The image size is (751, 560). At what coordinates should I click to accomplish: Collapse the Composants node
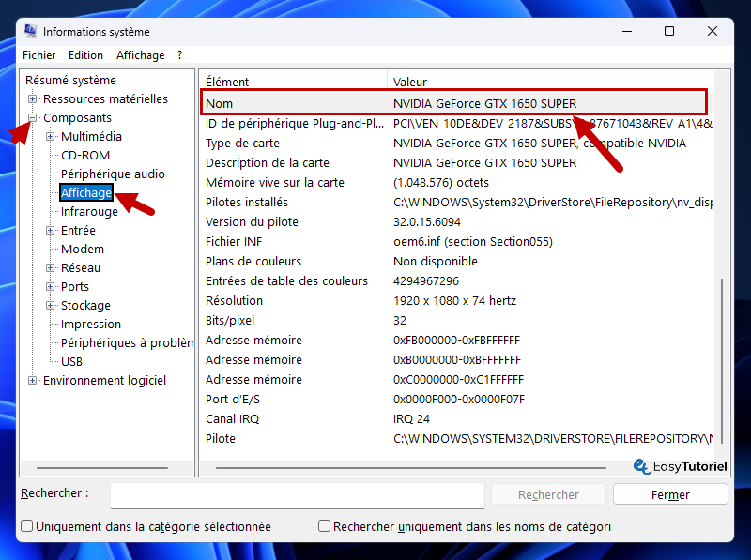32,118
